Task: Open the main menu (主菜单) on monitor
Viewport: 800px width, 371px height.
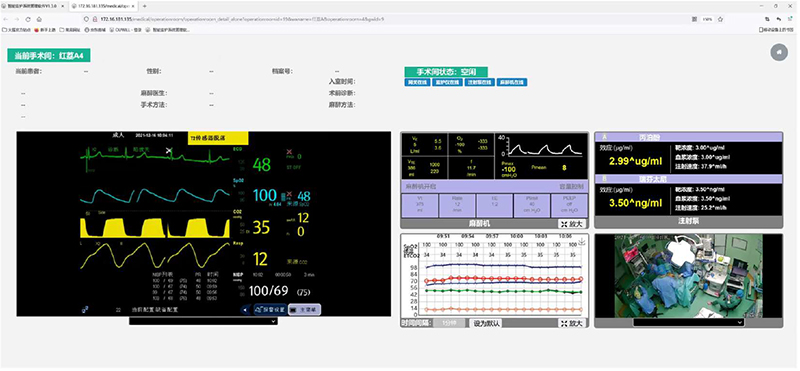Action: pos(304,309)
